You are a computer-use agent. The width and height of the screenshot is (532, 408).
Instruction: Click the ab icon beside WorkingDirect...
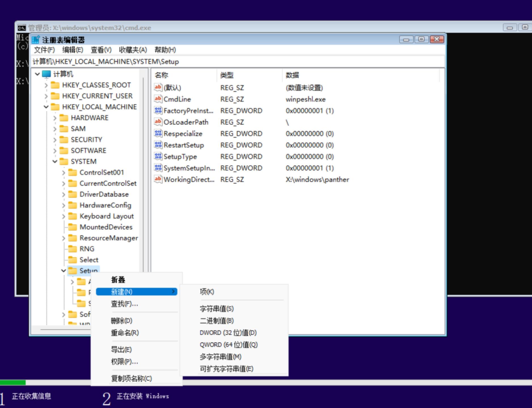coord(158,179)
